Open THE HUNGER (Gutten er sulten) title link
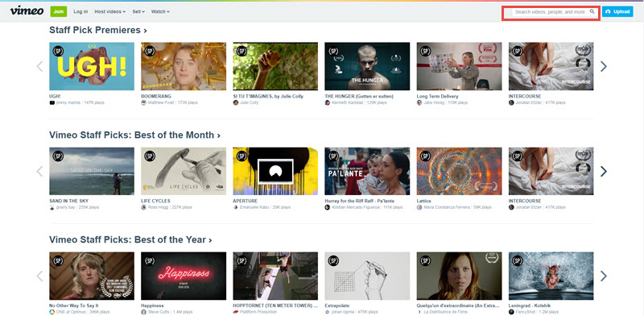 click(x=359, y=96)
